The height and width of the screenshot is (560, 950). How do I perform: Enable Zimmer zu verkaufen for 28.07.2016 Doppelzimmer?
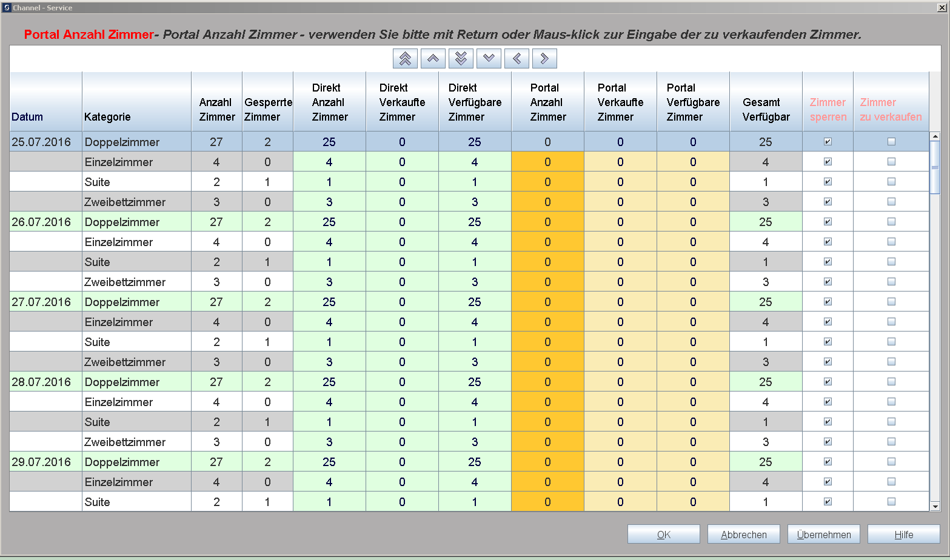891,382
